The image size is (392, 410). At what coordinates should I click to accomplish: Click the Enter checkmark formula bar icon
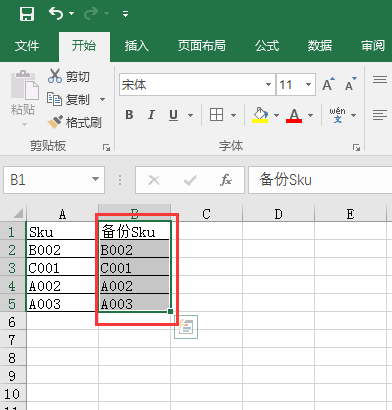pos(190,180)
